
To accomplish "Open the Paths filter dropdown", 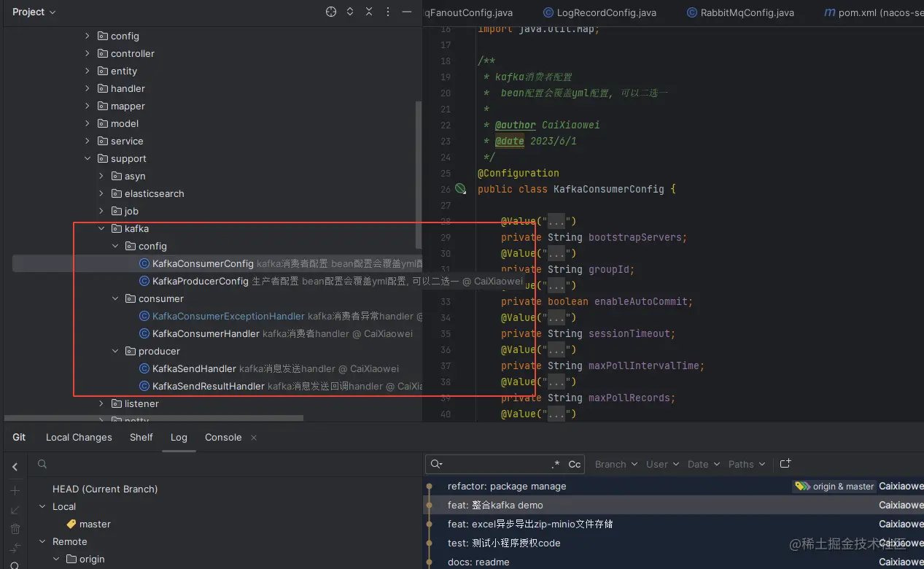I will tap(747, 464).
